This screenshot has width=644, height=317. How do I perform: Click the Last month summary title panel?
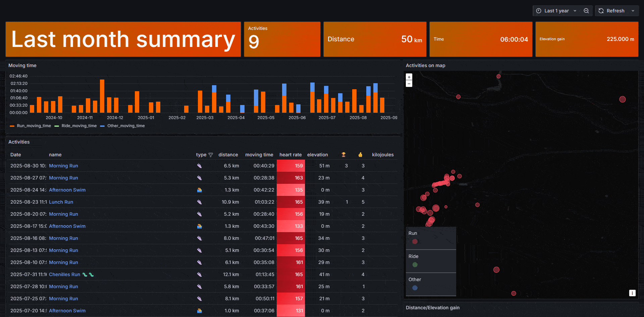(123, 39)
